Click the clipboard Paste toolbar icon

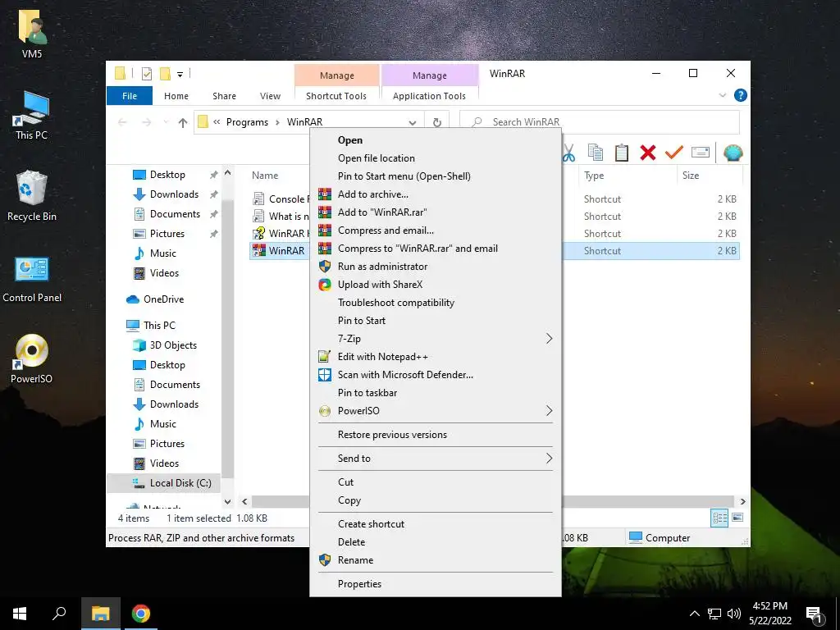pos(622,153)
